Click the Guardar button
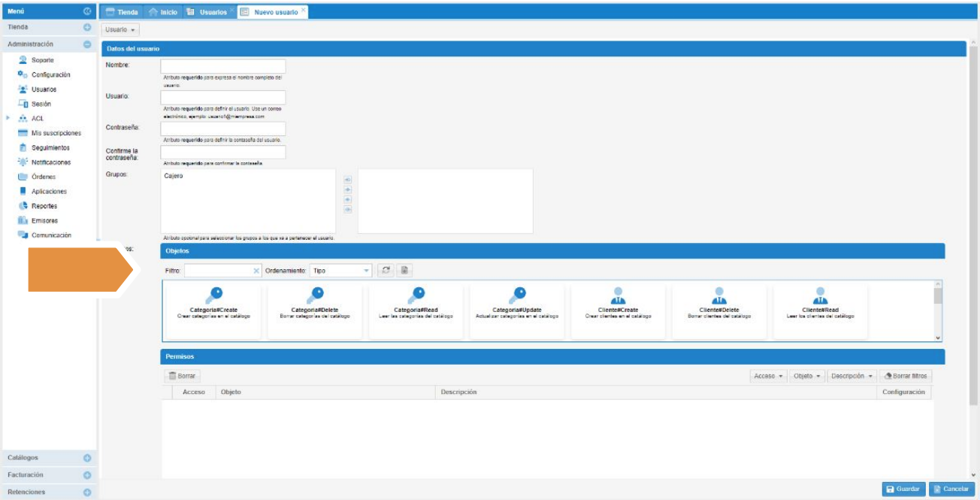980x500 pixels. (903, 489)
